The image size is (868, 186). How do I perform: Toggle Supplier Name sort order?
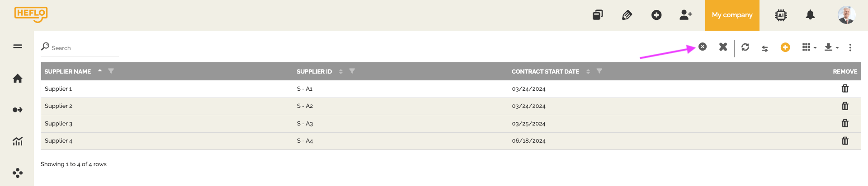point(100,71)
